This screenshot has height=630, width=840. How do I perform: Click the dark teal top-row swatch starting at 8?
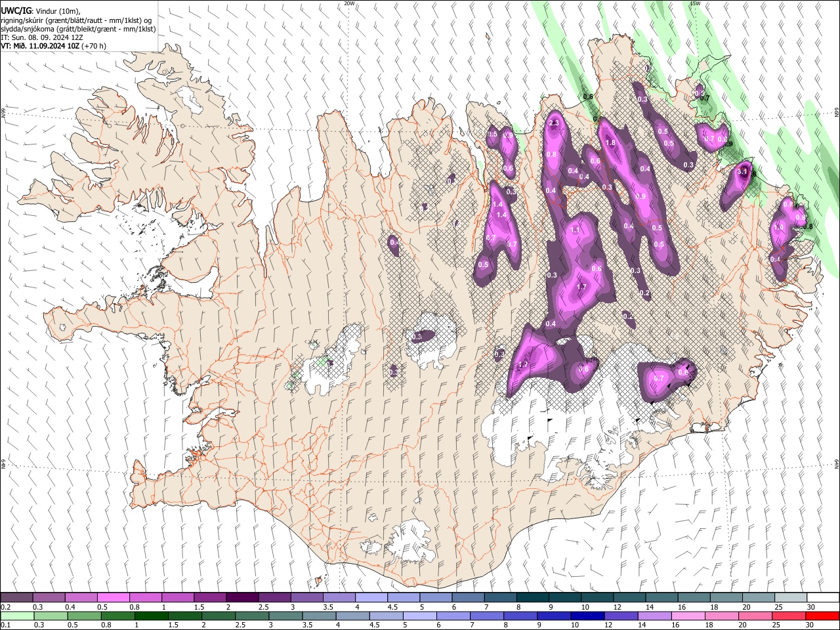(533, 597)
